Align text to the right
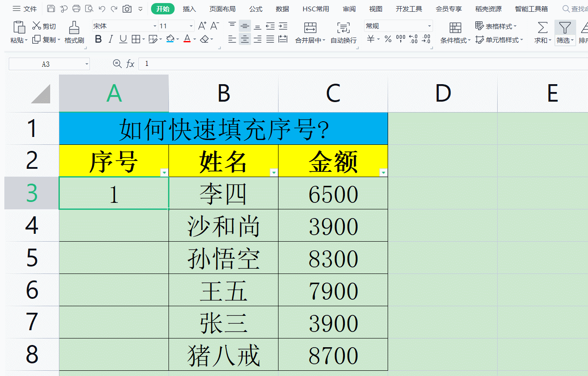 pyautogui.click(x=258, y=40)
